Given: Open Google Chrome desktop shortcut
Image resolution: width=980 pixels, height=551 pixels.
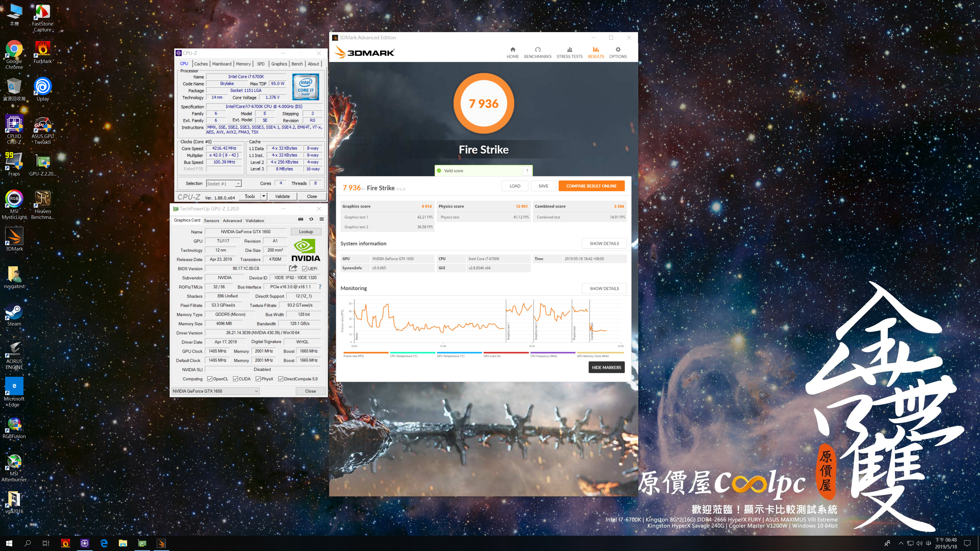Looking at the screenshot, I should [x=14, y=55].
